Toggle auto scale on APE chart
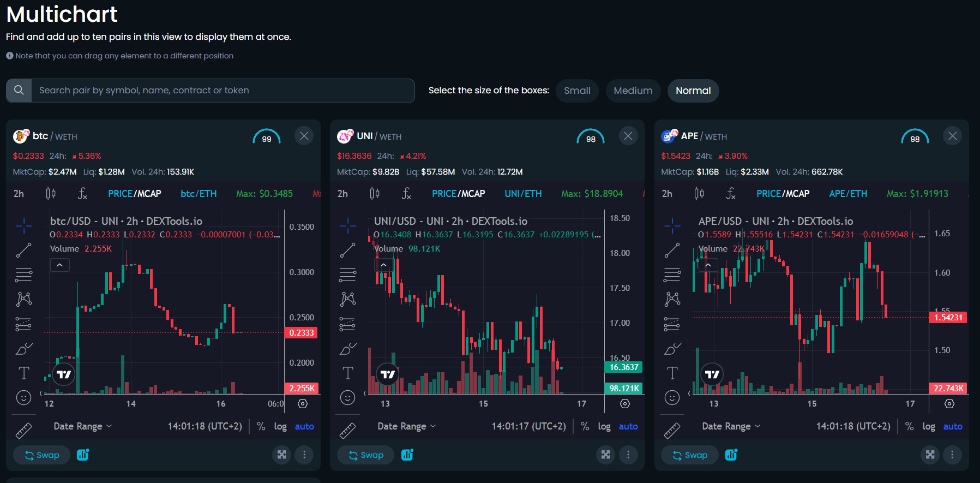 (953, 426)
